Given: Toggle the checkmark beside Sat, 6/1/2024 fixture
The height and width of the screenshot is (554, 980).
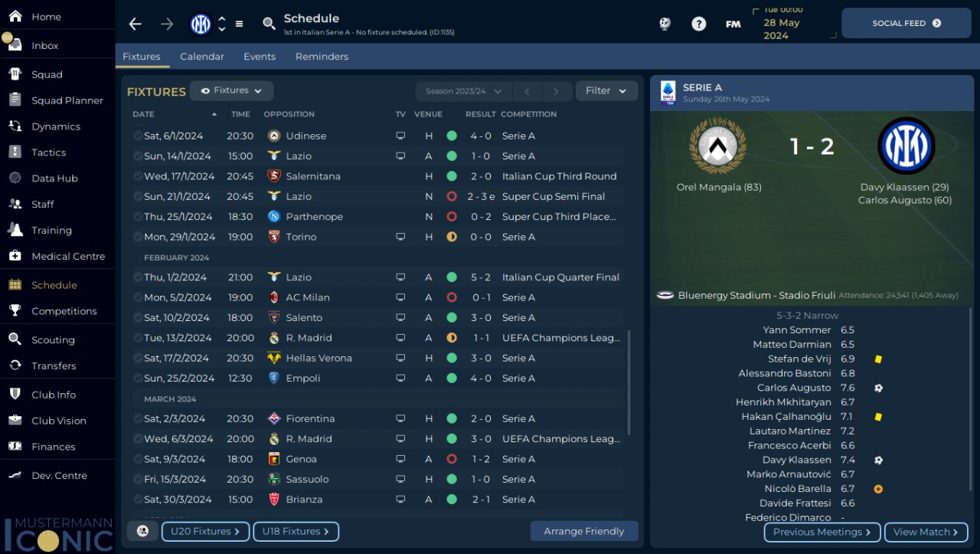Looking at the screenshot, I should (x=138, y=136).
